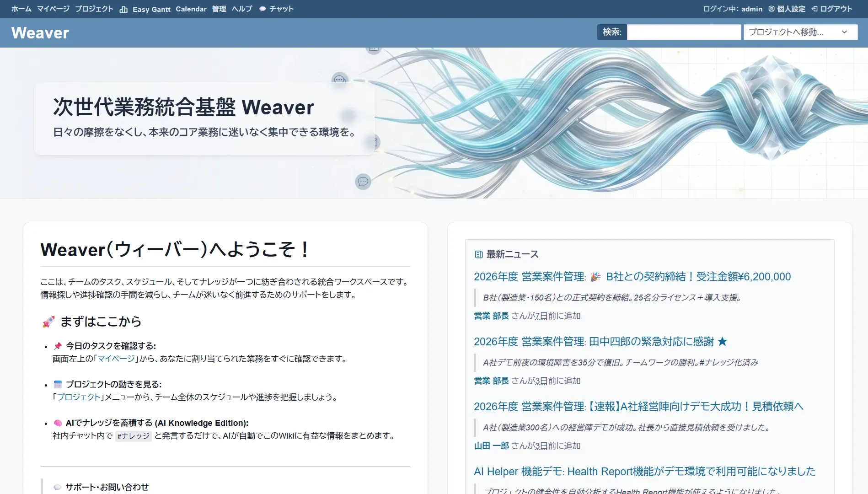Click 営業 部長 author of 田中四郎 news
The image size is (868, 494).
click(491, 381)
